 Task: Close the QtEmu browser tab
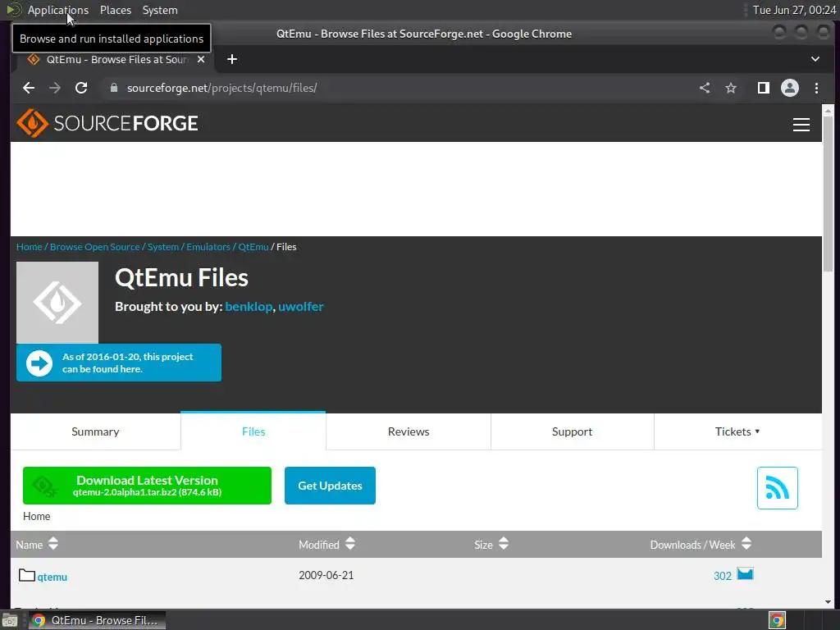201,59
